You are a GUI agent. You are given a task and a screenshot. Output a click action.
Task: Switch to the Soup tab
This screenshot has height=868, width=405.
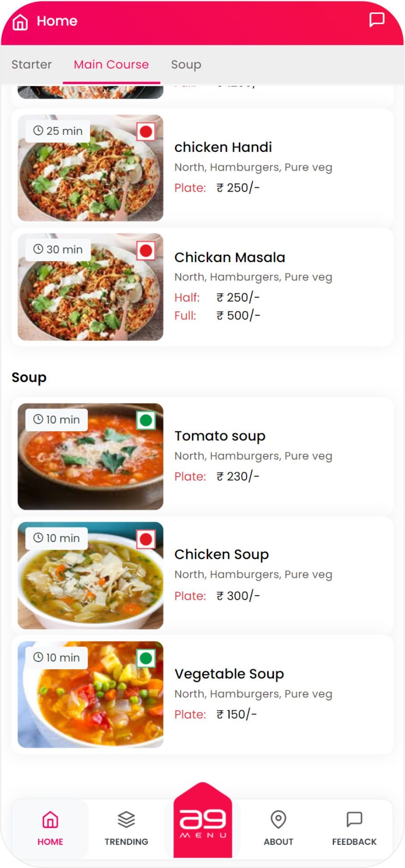point(186,64)
